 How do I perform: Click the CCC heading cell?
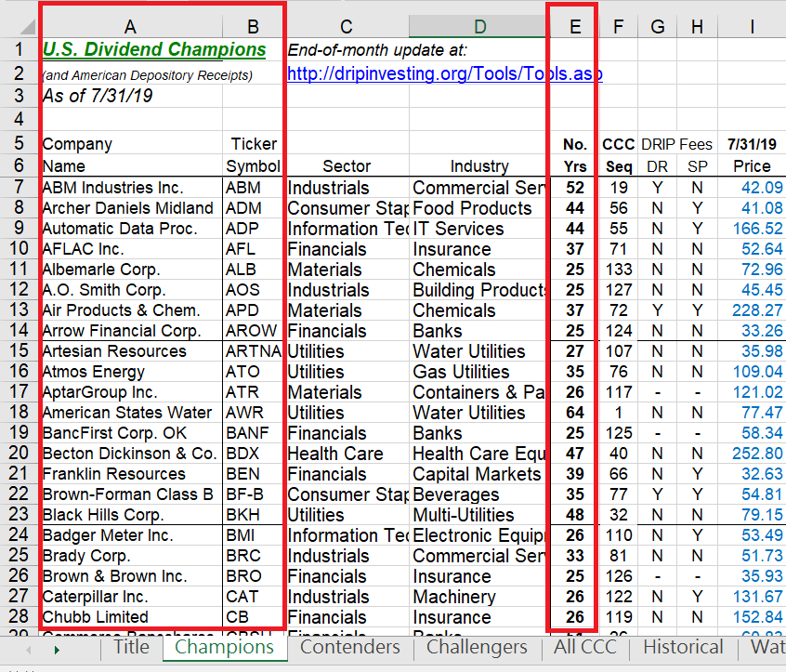[619, 144]
